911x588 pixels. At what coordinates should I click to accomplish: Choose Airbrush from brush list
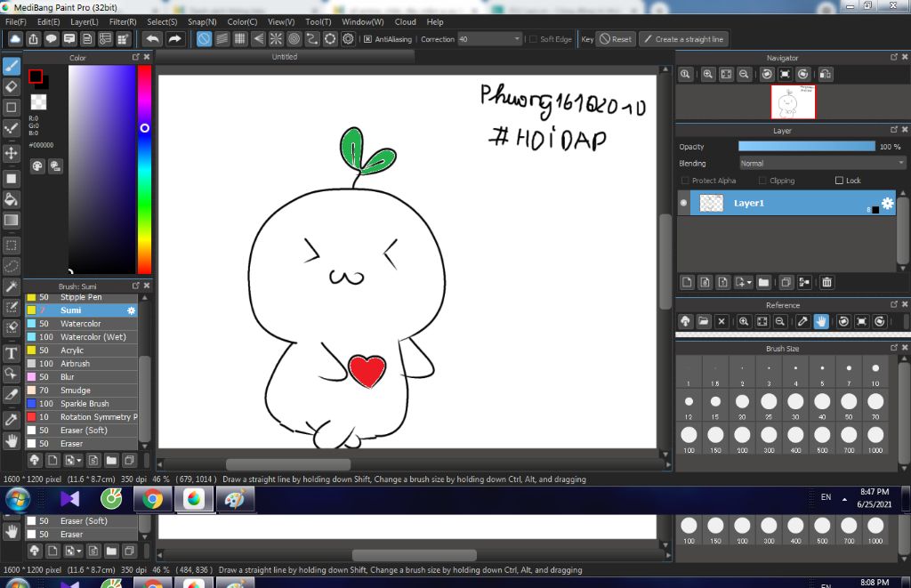(x=82, y=364)
